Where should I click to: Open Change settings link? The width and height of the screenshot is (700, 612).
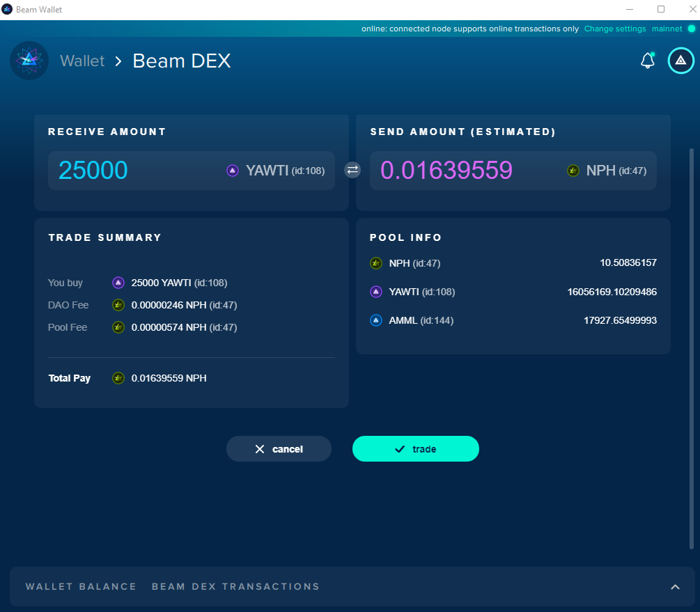coord(615,29)
